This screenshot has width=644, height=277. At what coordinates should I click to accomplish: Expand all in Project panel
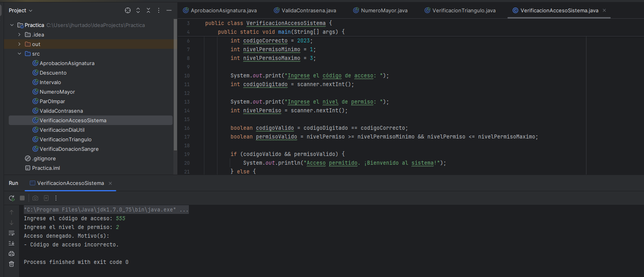pyautogui.click(x=138, y=10)
